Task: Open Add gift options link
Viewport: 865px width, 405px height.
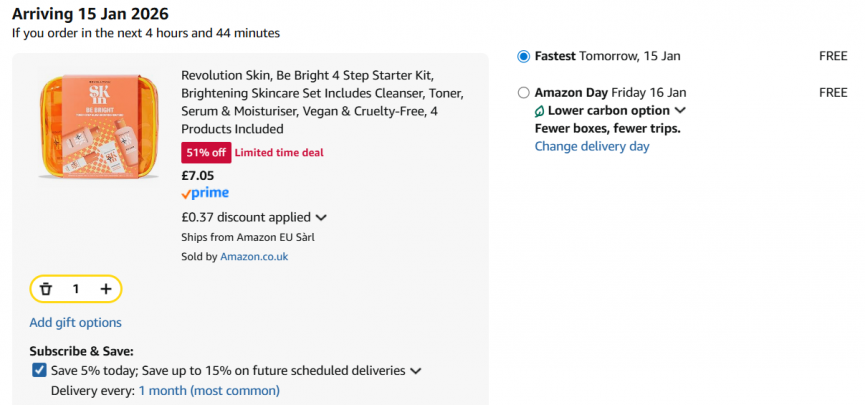Action: tap(75, 322)
